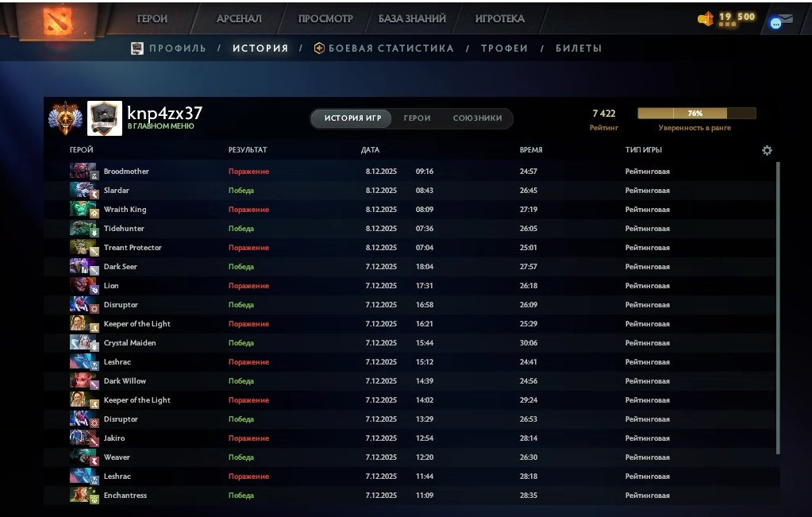Click the rank medal badge icon

(63, 118)
